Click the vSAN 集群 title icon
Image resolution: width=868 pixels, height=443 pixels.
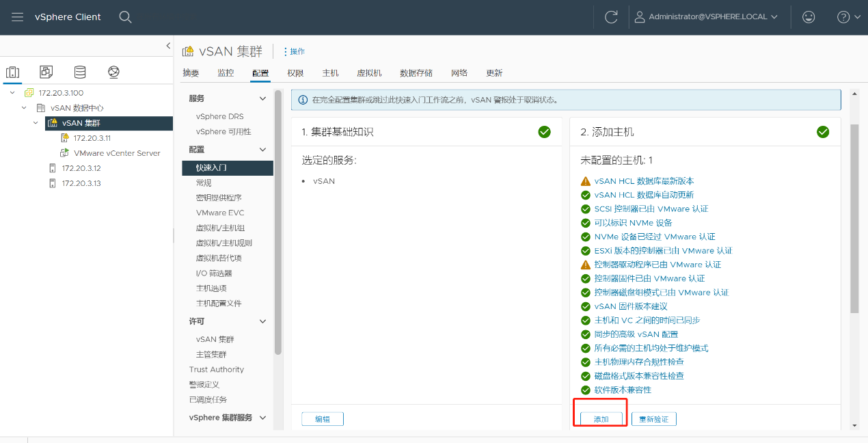188,52
